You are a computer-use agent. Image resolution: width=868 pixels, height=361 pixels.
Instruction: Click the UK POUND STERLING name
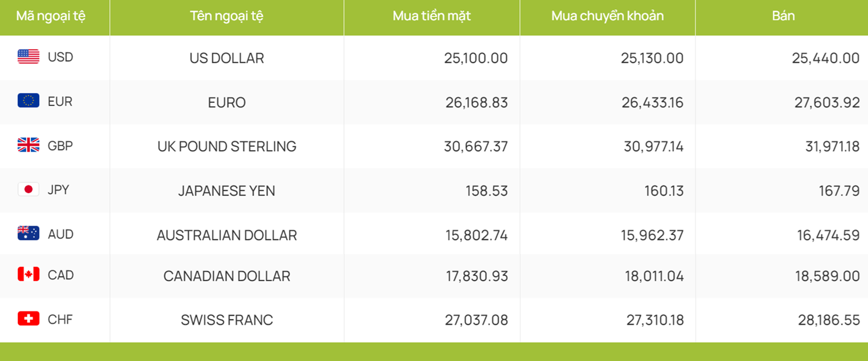[227, 146]
